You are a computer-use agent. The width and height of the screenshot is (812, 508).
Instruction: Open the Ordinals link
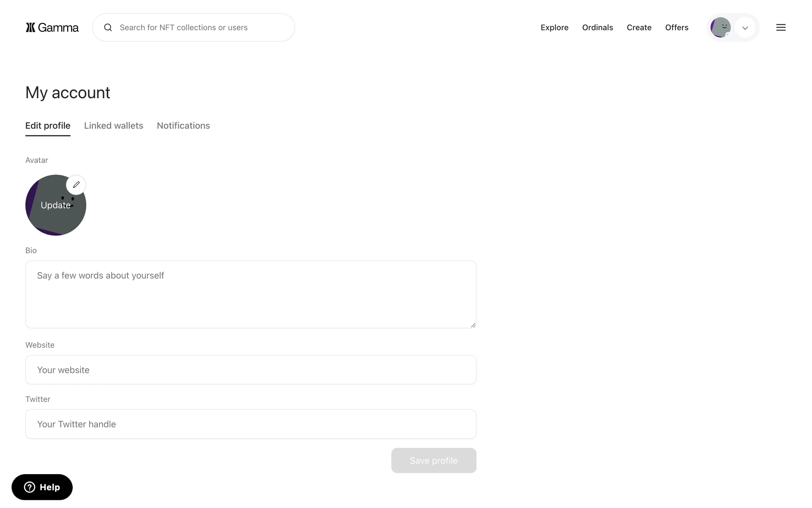[597, 28]
